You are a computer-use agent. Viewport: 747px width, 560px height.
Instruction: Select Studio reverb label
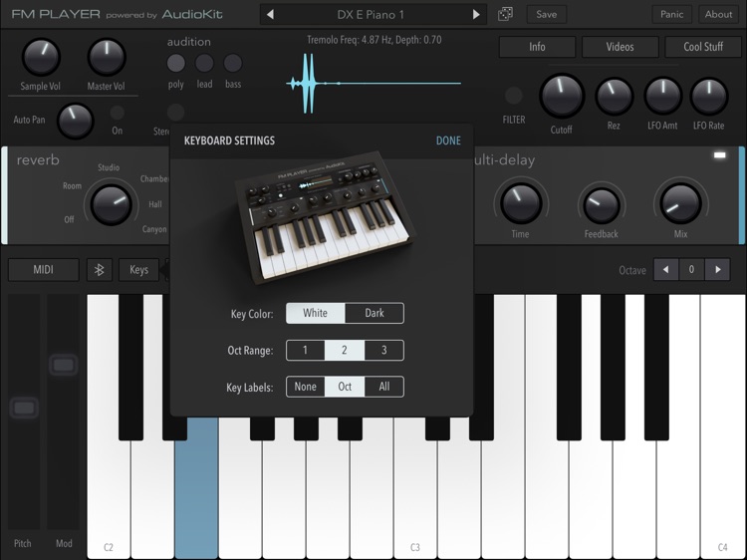[109, 167]
